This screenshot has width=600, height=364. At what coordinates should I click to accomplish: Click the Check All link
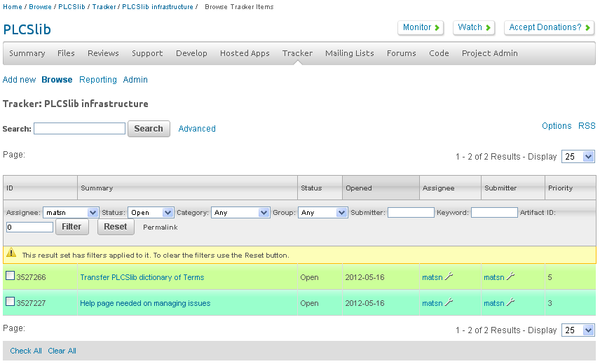coord(26,351)
